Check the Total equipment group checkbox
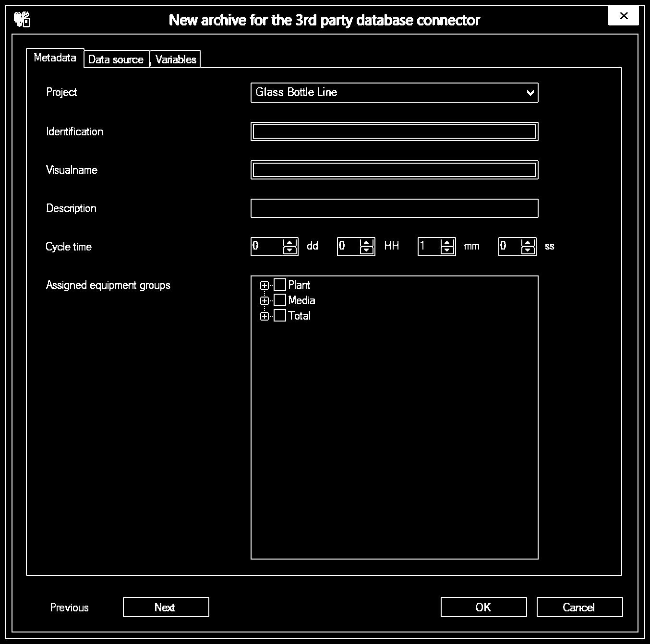The height and width of the screenshot is (644, 650). [x=280, y=316]
